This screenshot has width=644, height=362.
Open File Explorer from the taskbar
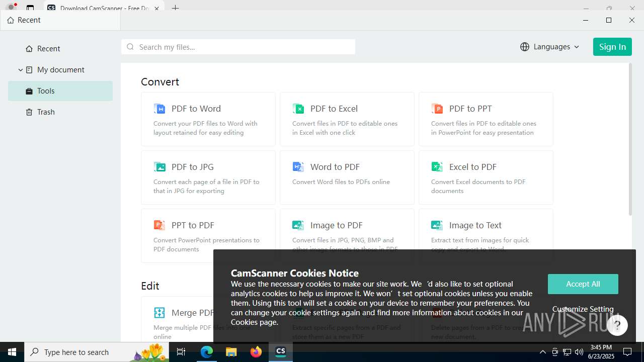pos(231,352)
